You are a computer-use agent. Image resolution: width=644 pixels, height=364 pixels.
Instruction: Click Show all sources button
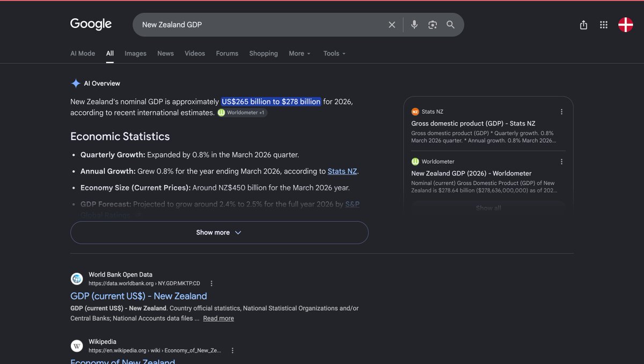(x=488, y=208)
